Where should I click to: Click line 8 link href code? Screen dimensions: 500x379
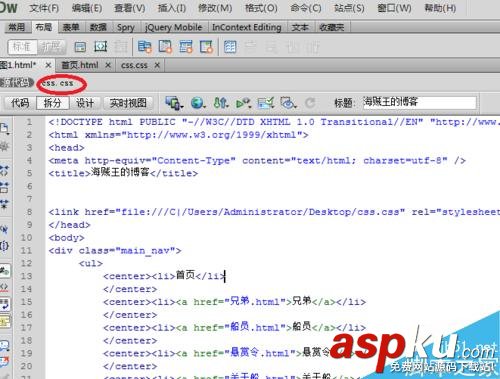coord(274,212)
